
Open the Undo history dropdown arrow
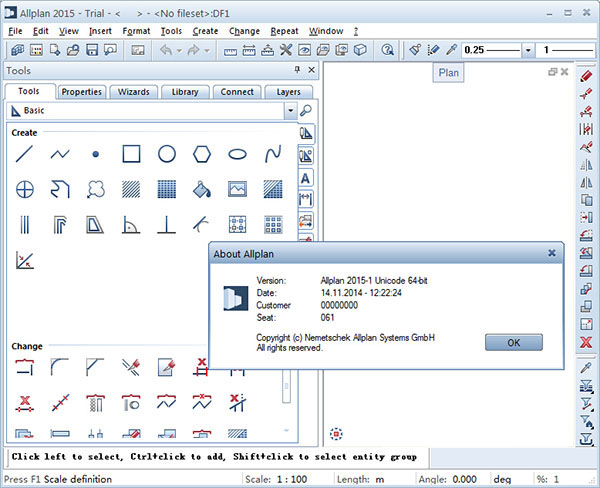[179, 51]
